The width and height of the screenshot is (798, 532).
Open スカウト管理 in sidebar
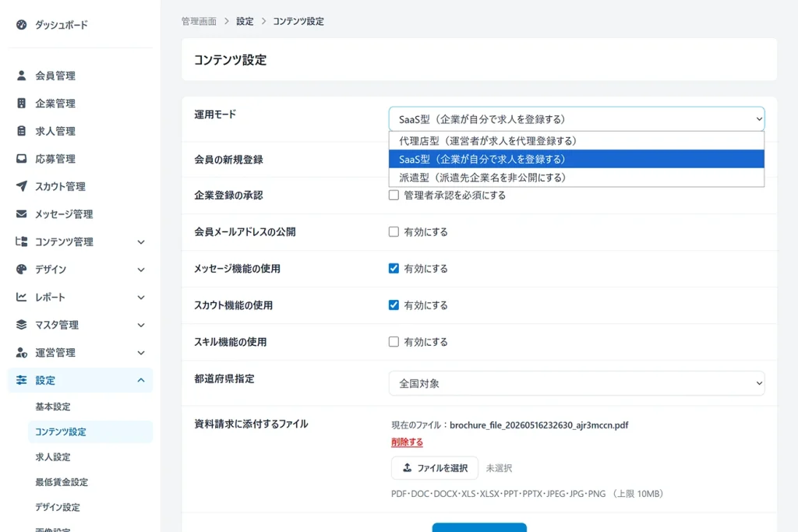(x=60, y=186)
